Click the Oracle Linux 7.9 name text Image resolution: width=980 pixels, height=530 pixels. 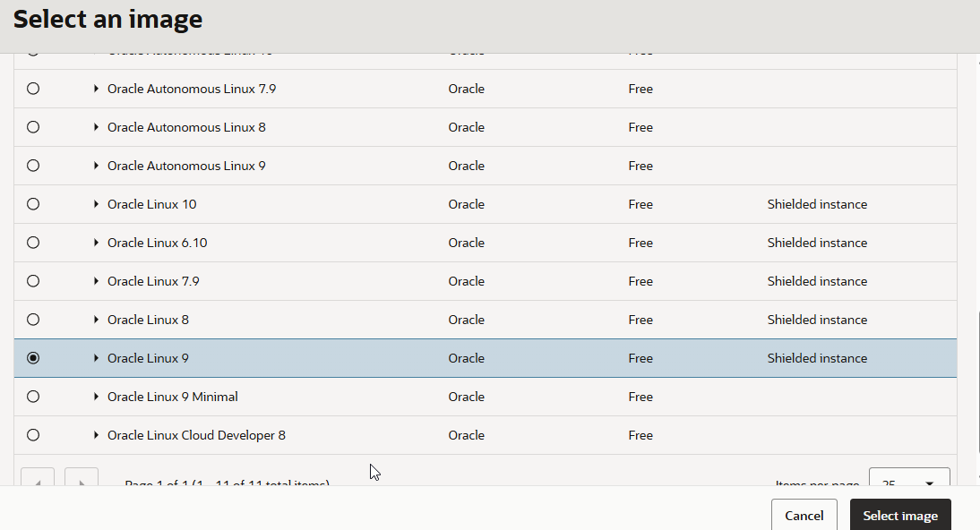click(x=153, y=281)
